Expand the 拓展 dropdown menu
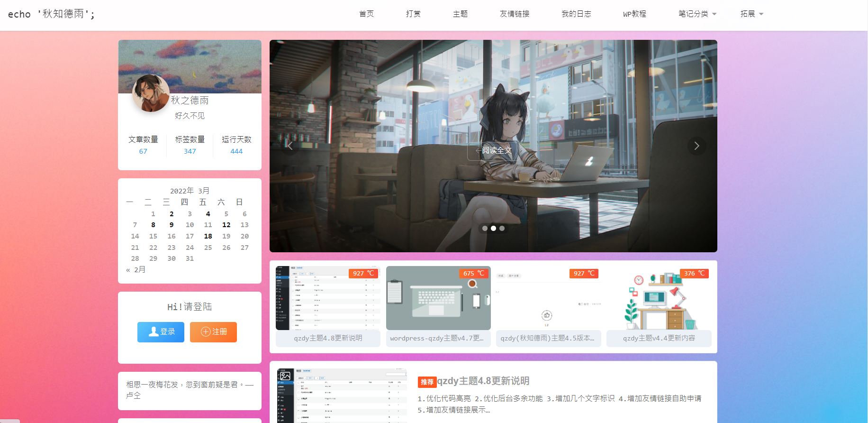The width and height of the screenshot is (868, 423). [752, 14]
